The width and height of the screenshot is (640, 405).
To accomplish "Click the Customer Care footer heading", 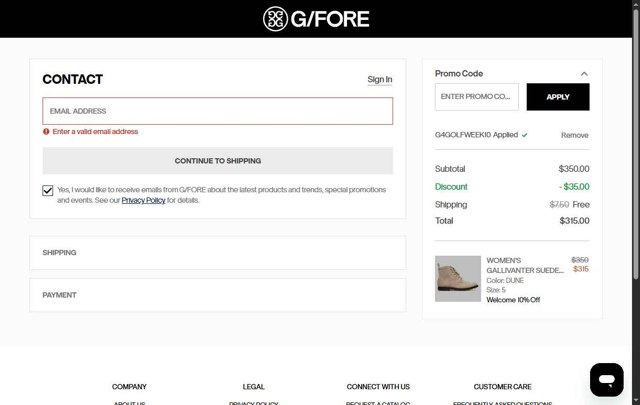I will [x=502, y=387].
